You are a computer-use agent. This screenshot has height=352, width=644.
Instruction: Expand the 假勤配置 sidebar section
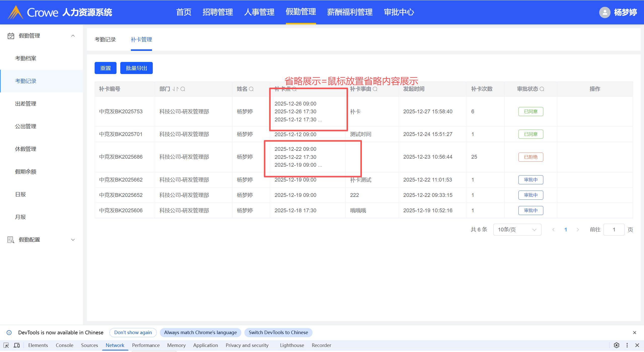pos(73,240)
